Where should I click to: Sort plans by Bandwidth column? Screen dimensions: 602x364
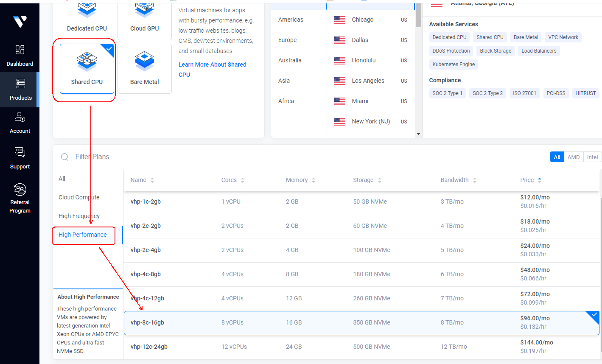click(x=458, y=180)
